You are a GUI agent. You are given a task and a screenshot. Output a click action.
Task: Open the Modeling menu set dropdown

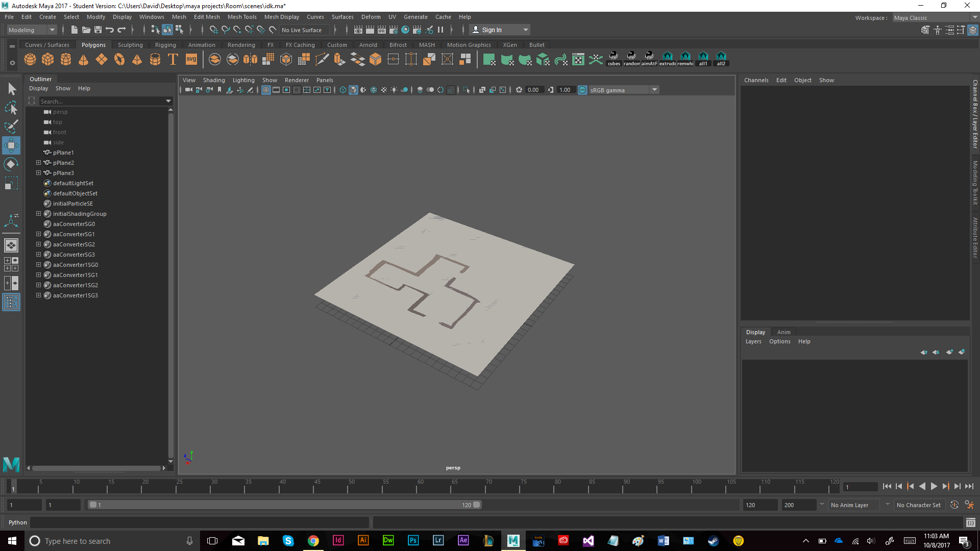point(32,30)
